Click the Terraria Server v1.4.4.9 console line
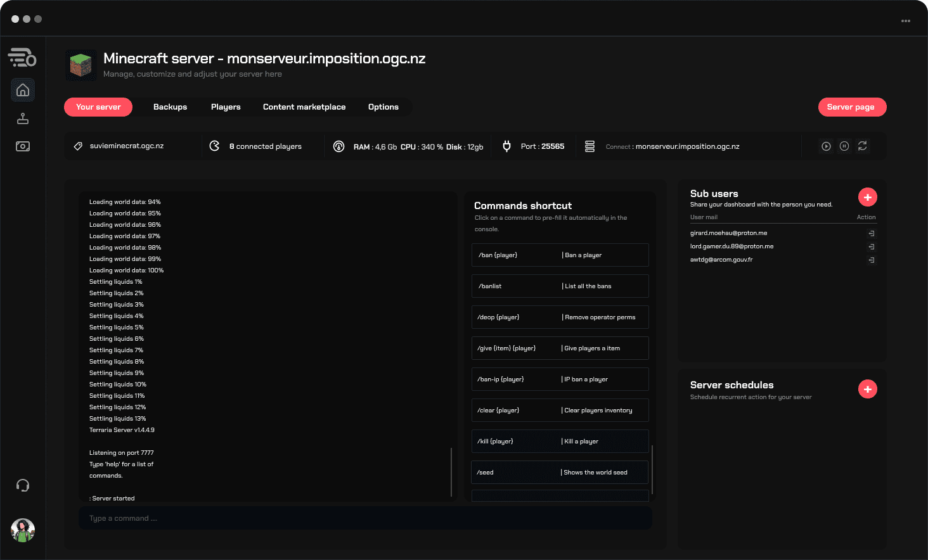This screenshot has height=560, width=928. [x=122, y=430]
